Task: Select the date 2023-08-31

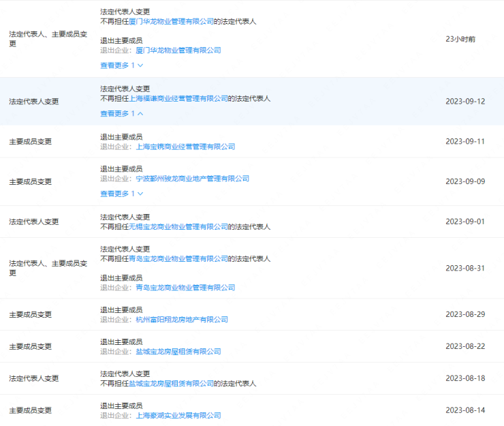Action: click(x=464, y=269)
